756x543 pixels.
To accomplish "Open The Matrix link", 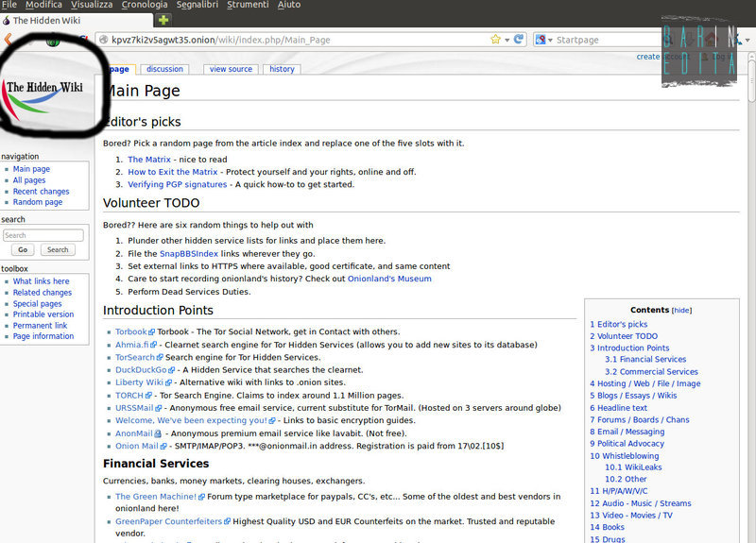I will click(149, 160).
